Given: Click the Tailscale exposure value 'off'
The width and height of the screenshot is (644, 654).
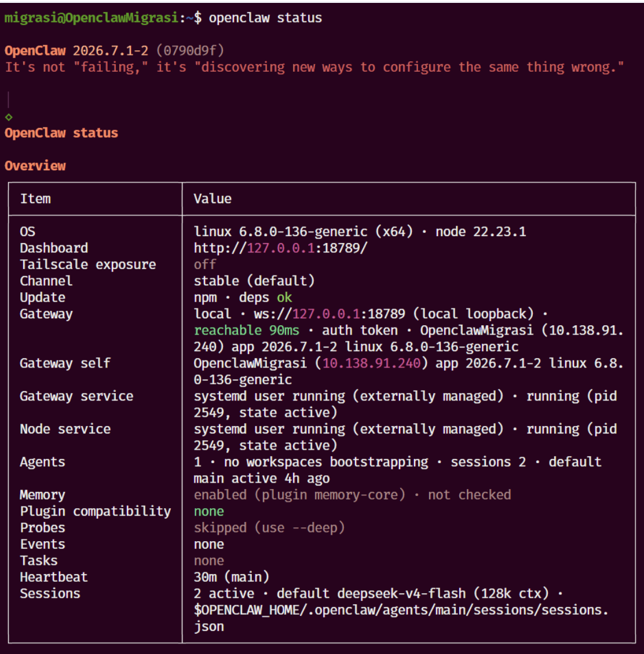Looking at the screenshot, I should 205,264.
